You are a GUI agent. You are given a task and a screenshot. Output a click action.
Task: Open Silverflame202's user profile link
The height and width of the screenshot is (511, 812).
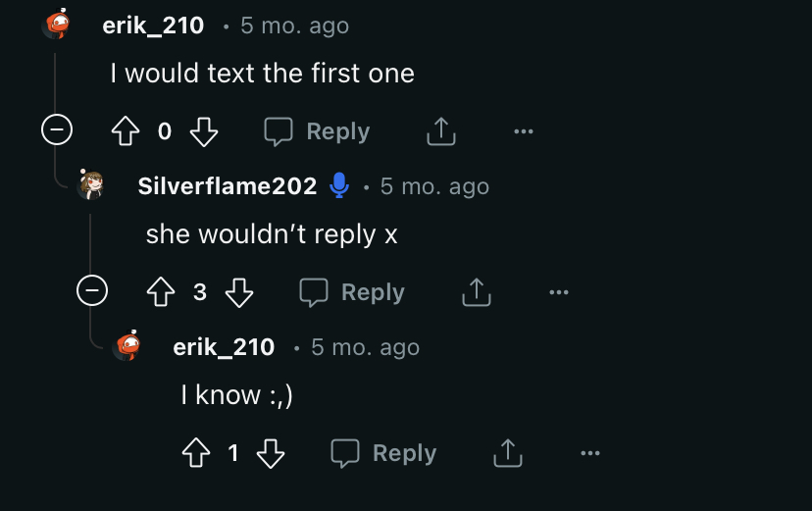tap(228, 186)
